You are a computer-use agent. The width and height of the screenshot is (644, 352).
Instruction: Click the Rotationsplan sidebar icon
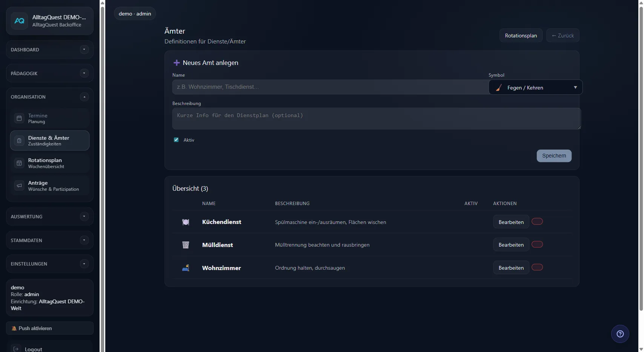[19, 163]
